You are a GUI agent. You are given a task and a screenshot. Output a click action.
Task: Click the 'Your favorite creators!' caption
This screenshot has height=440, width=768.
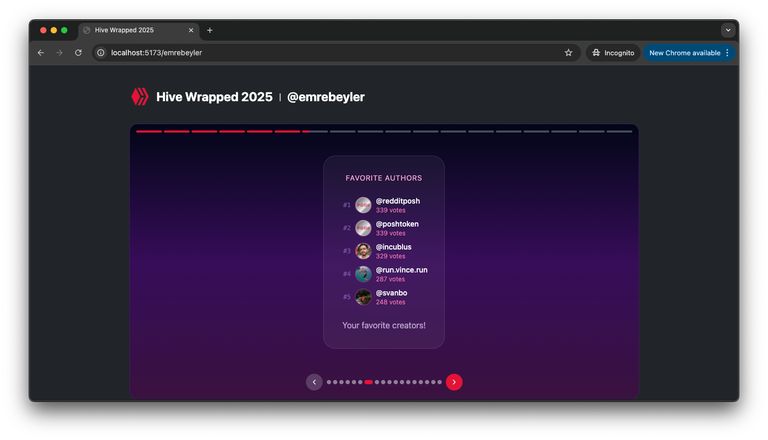point(384,325)
